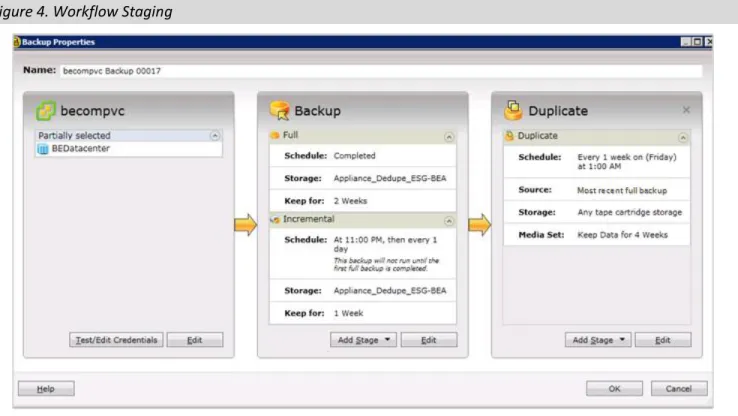Remove the Duplicate stage with its X

point(686,110)
